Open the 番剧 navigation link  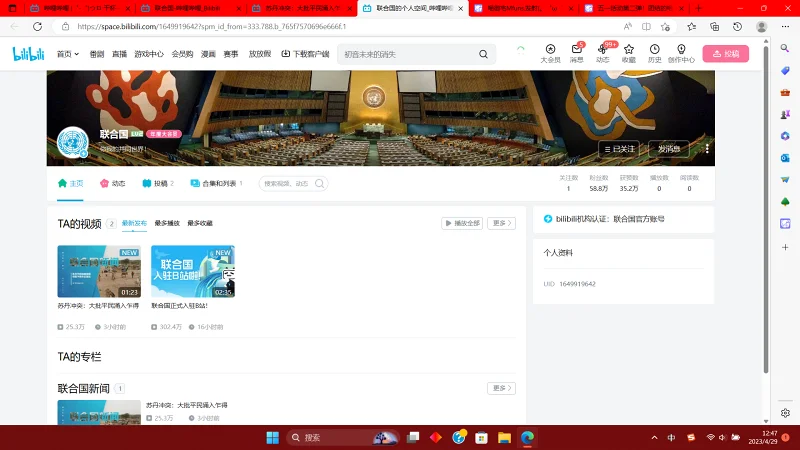(96, 54)
